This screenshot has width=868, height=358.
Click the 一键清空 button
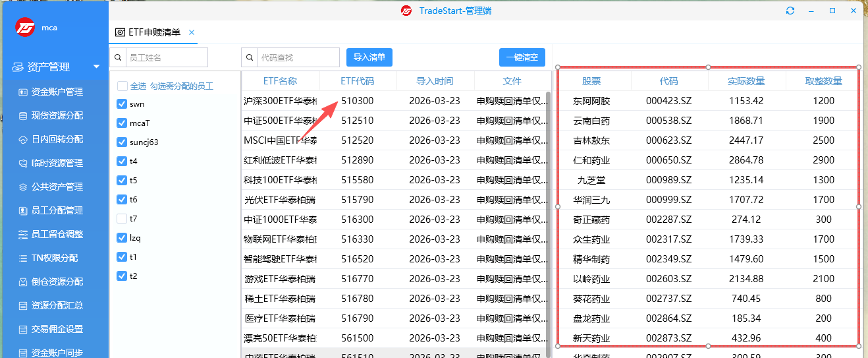click(x=522, y=57)
